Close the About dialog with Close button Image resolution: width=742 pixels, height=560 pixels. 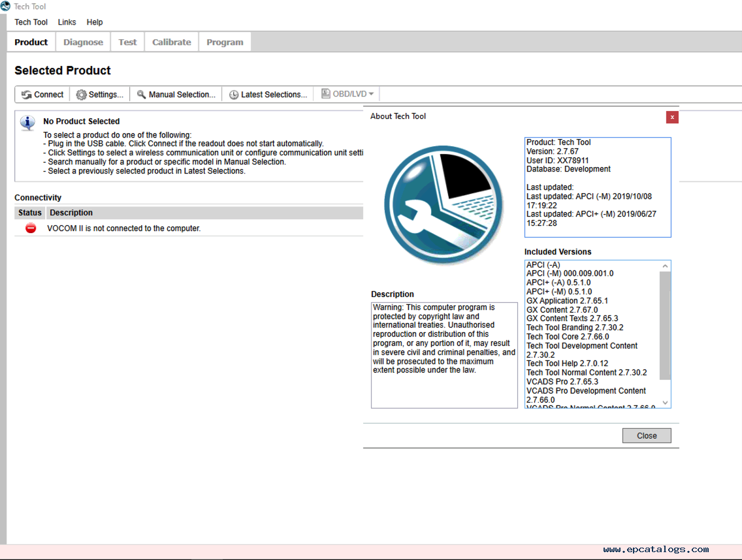coord(646,435)
